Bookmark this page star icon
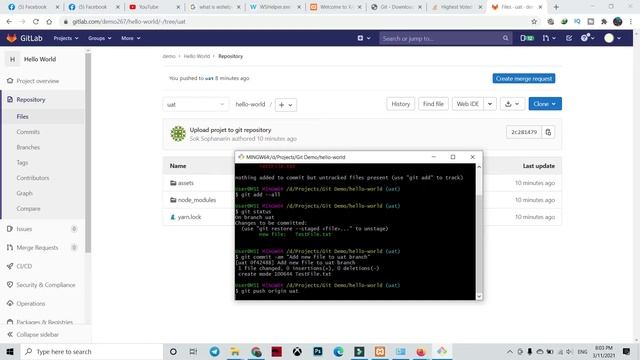640x360 pixels. 534,22
